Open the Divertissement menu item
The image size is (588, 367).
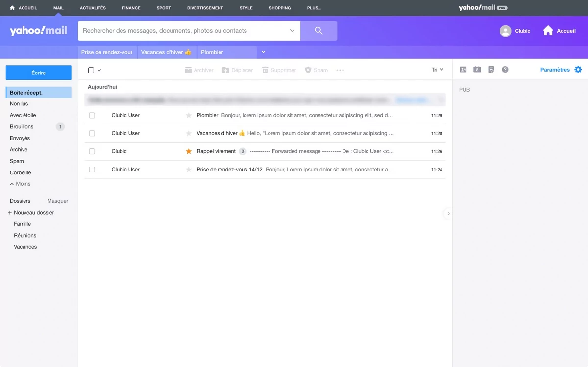(205, 8)
